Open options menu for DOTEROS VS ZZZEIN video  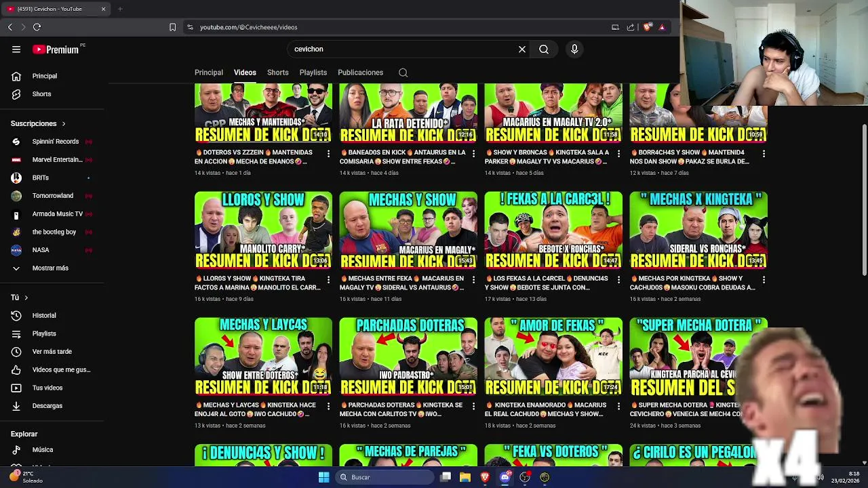tap(328, 154)
